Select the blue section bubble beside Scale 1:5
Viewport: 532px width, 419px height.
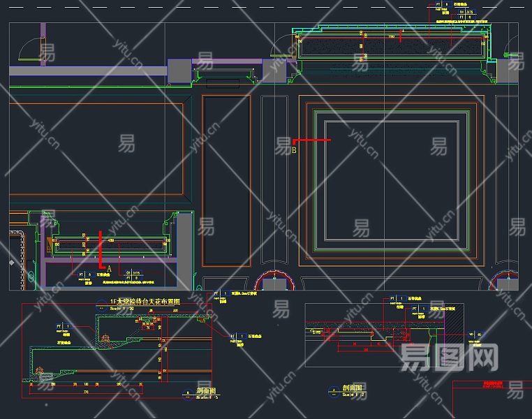[188, 395]
